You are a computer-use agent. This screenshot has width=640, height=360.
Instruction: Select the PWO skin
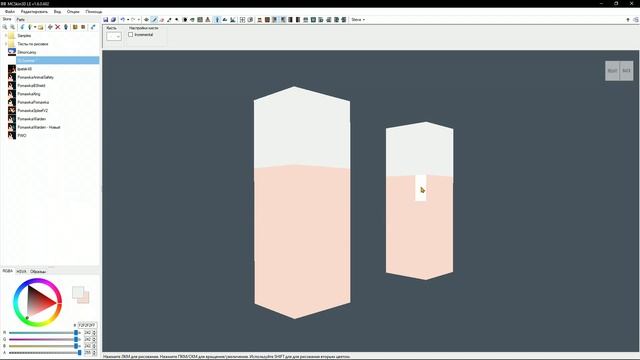pos(22,136)
